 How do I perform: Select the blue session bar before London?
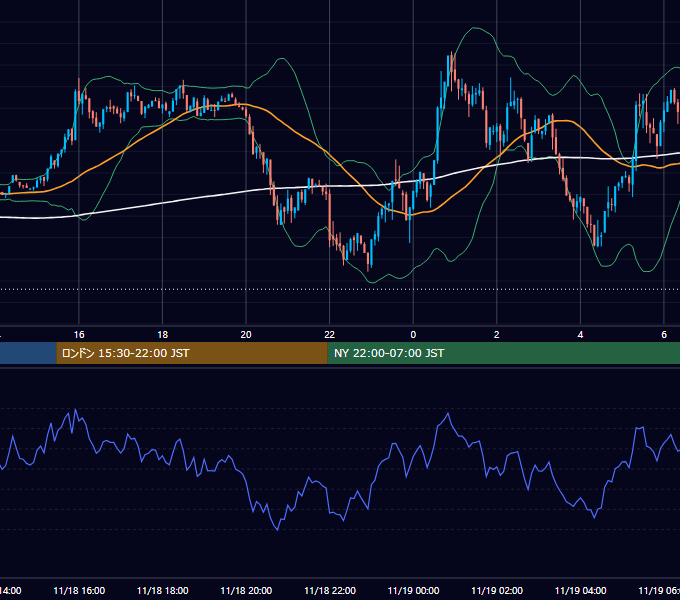click(28, 353)
